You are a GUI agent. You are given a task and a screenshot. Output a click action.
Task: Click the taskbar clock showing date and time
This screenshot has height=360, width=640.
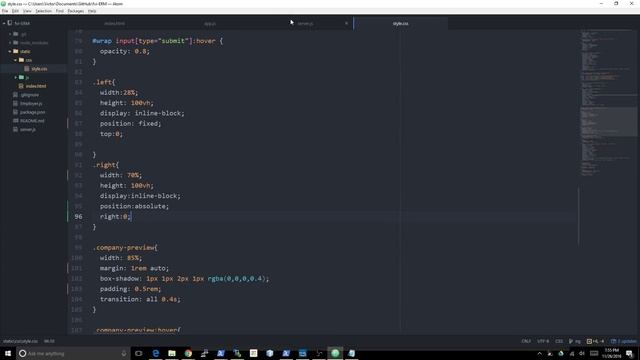(x=611, y=353)
